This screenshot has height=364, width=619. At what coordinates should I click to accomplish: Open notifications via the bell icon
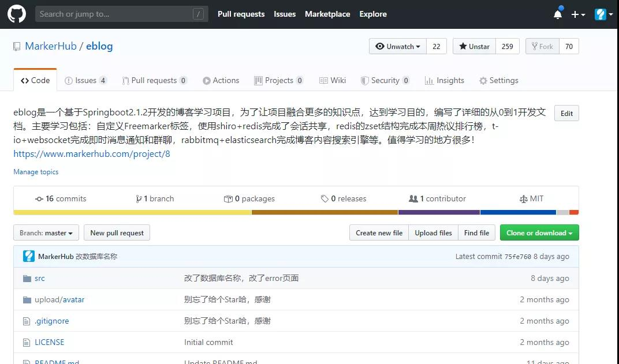[557, 14]
